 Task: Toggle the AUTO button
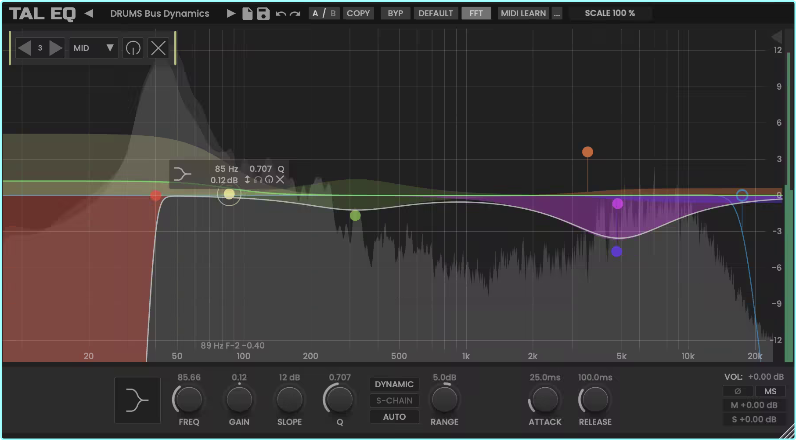394,417
